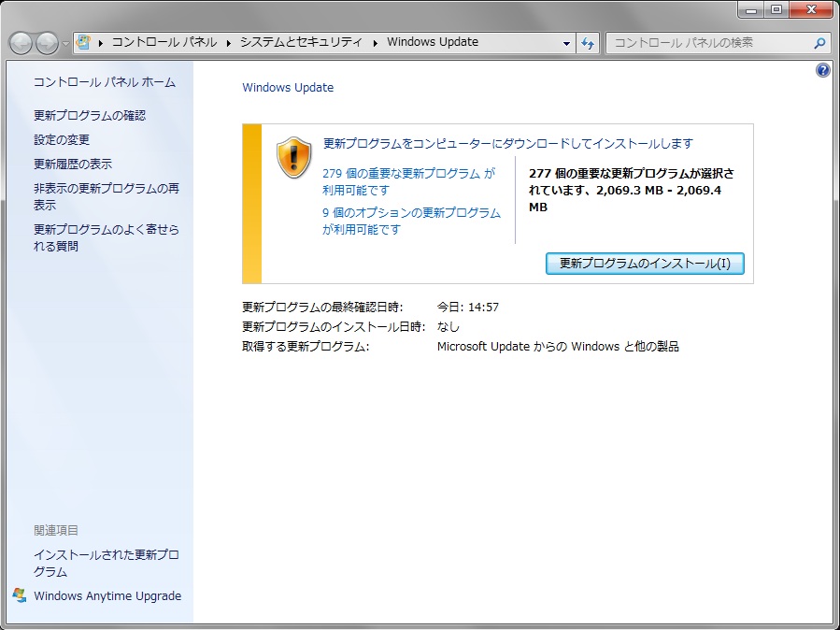Viewport: 840px width, 630px height.
Task: Open 更新履歴の表示 link
Action: (x=73, y=164)
